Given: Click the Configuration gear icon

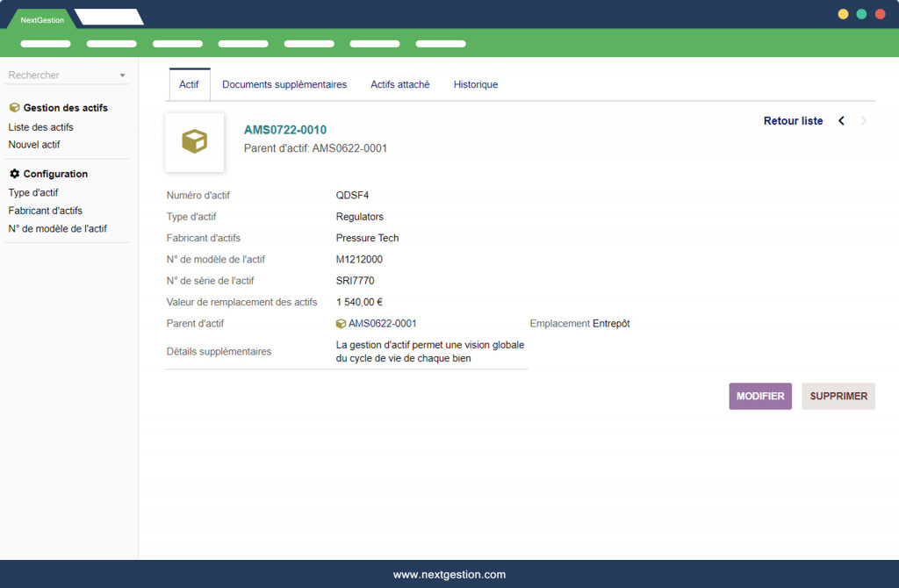Looking at the screenshot, I should pyautogui.click(x=14, y=174).
